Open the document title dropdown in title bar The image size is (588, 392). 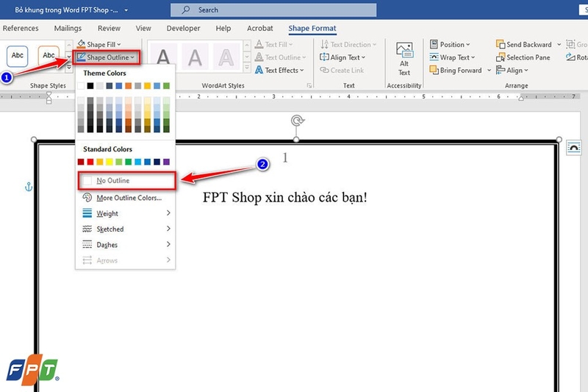126,10
